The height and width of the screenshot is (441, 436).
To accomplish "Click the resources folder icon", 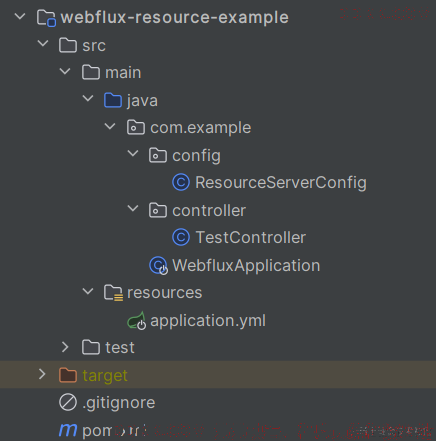I will coord(113,293).
